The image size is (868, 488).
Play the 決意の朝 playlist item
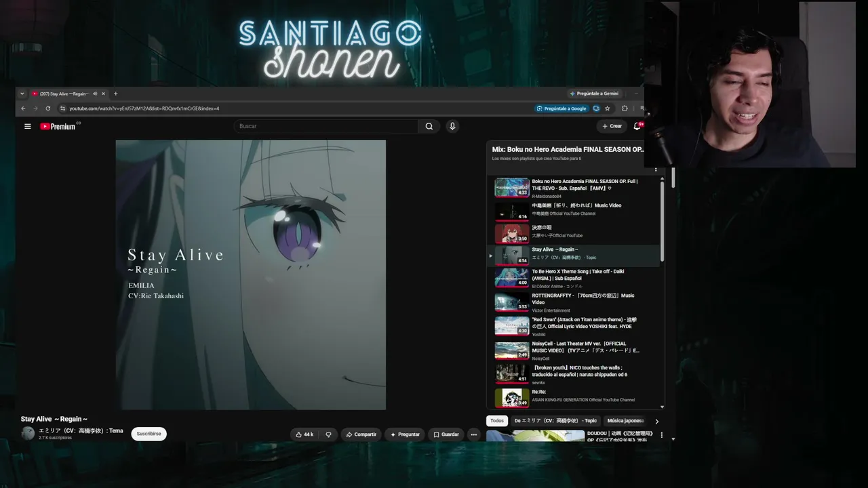(x=575, y=234)
